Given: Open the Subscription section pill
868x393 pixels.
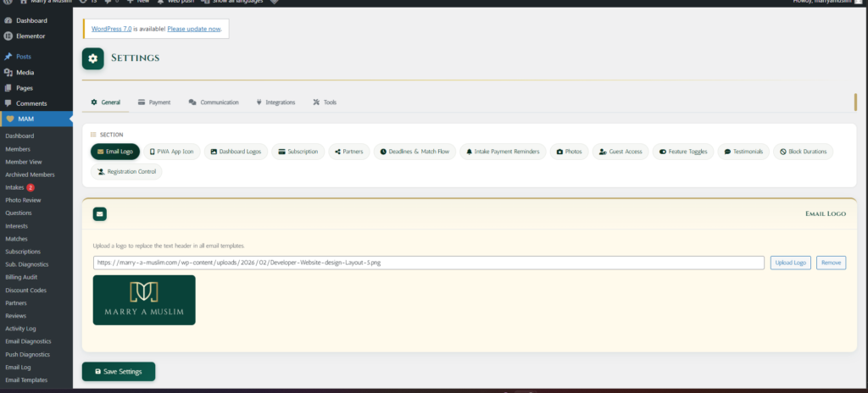Looking at the screenshot, I should 298,152.
